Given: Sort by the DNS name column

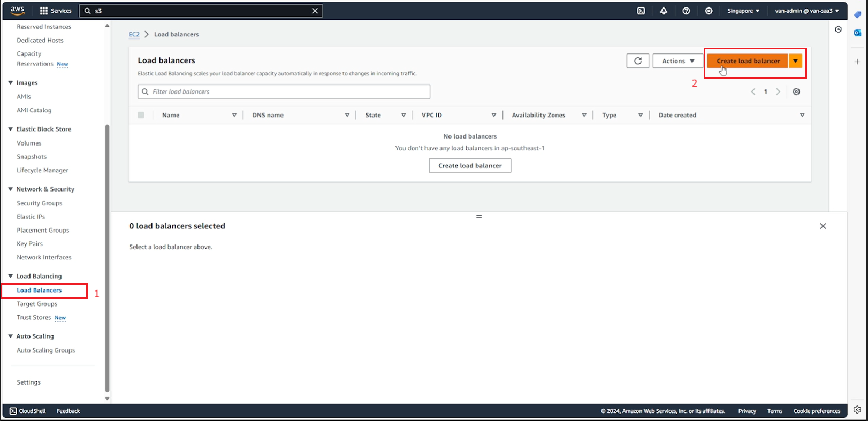Looking at the screenshot, I should point(347,115).
